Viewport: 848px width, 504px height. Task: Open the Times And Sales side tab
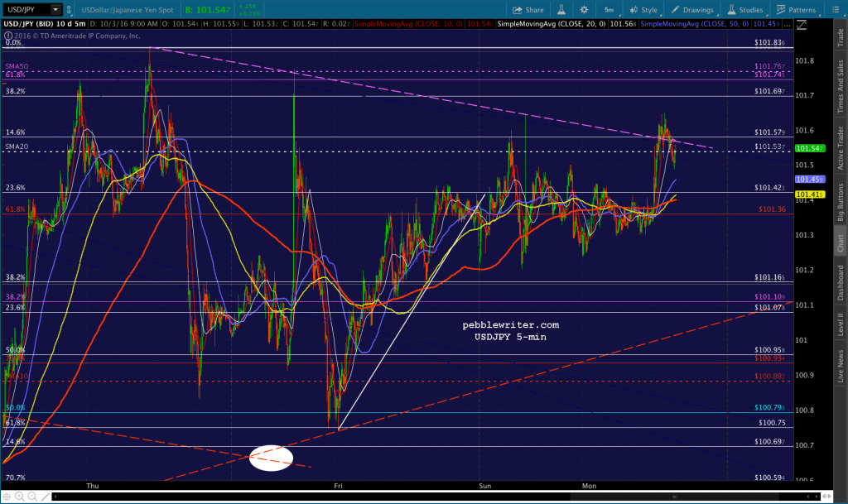(x=841, y=86)
